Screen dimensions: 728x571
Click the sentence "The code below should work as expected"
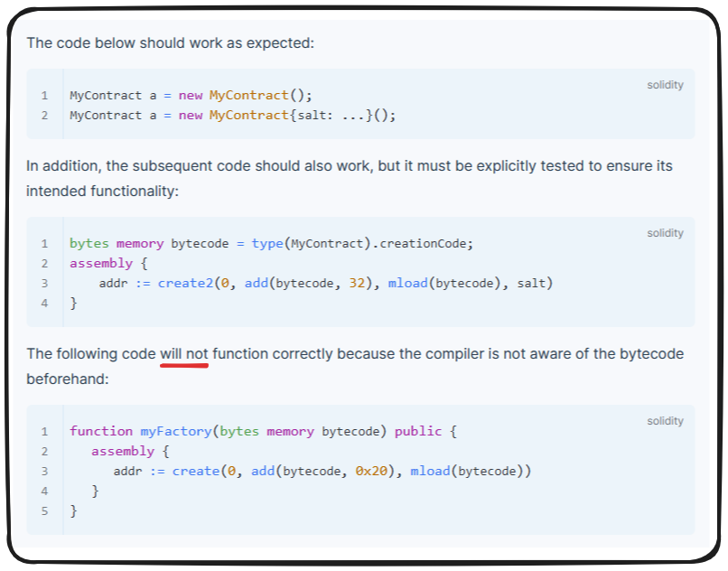(170, 42)
